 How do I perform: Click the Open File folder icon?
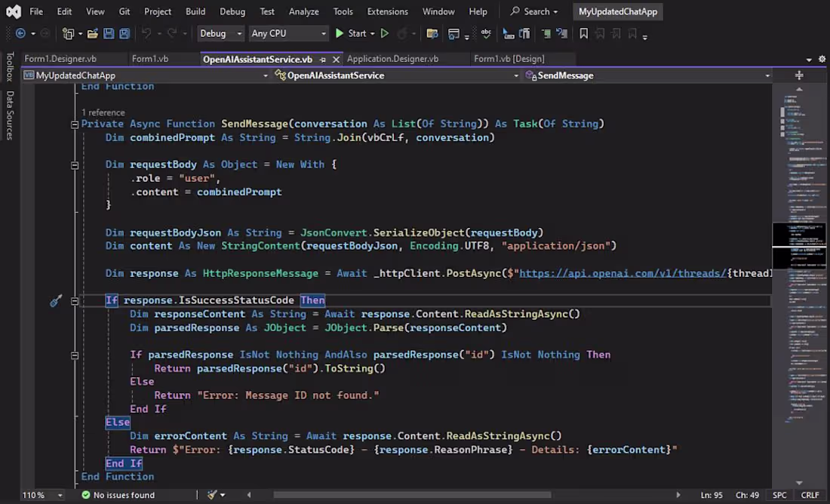tap(93, 33)
